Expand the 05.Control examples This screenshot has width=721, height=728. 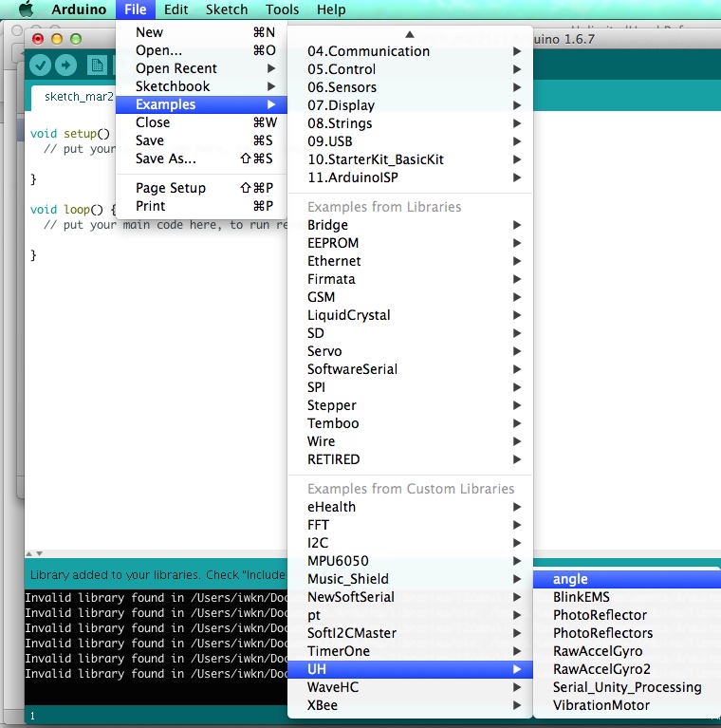410,69
